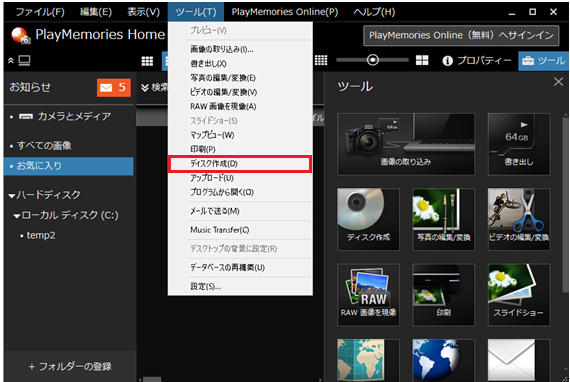
Task: Collapse the sidebar with double-chevron icon
Action: point(11,60)
